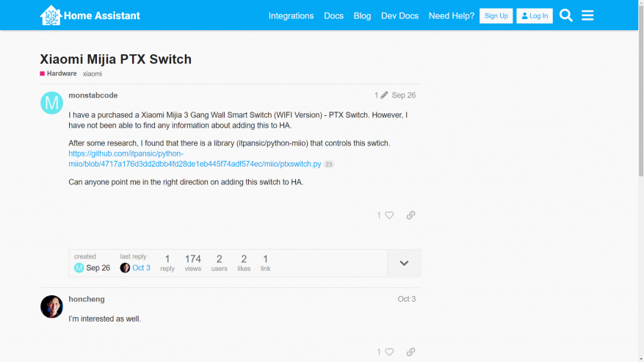
Task: Click small M avatar under created
Action: 79,268
